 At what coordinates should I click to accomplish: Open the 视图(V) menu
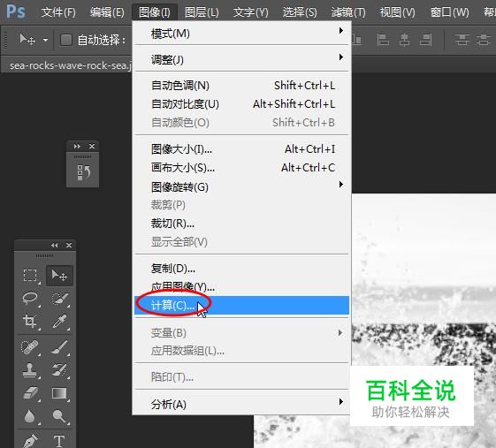click(397, 12)
